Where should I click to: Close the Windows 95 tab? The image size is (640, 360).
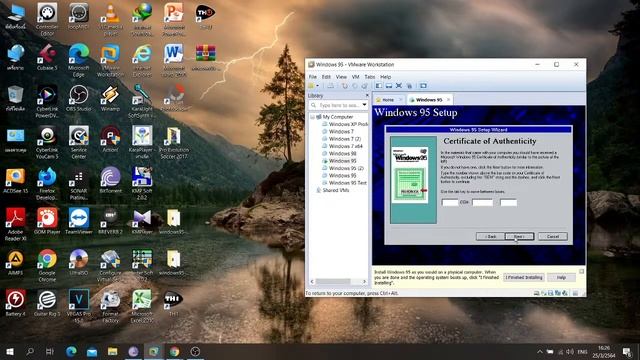pos(449,100)
